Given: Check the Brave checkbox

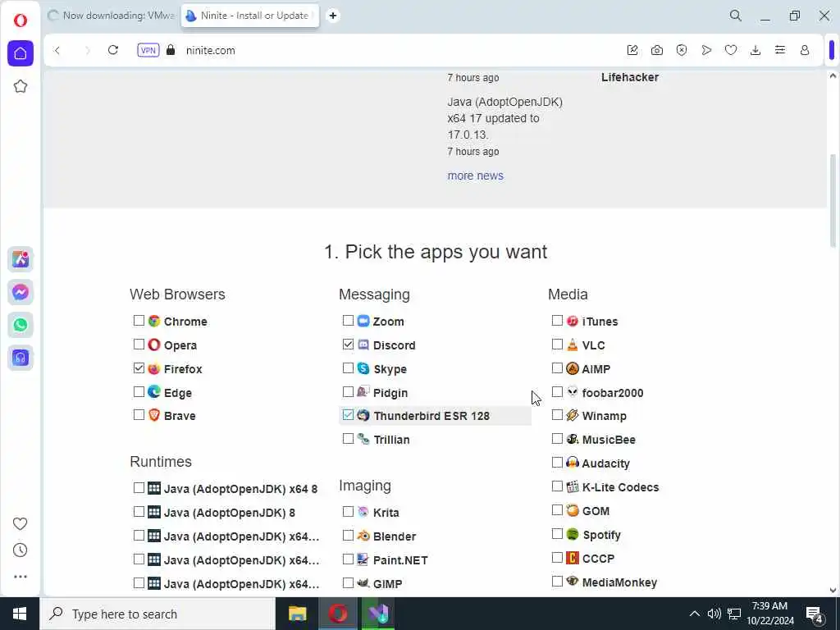Looking at the screenshot, I should coord(139,414).
